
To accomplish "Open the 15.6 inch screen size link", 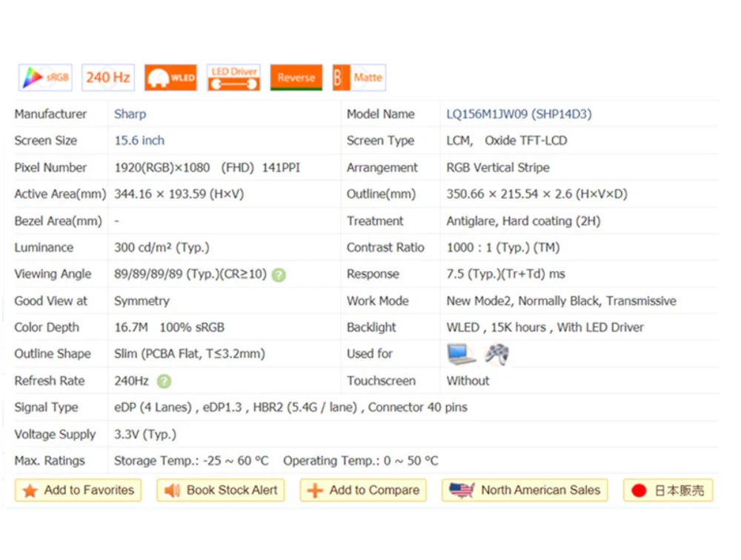I will [139, 140].
